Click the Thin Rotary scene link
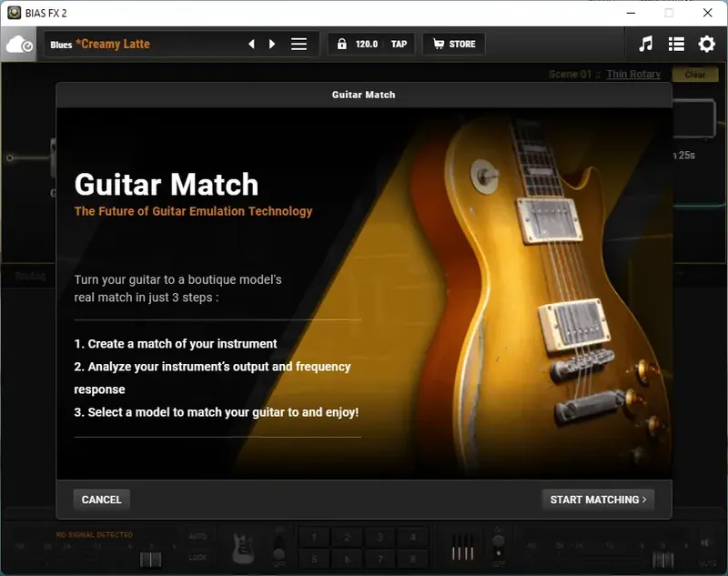728x576 pixels. tap(633, 75)
